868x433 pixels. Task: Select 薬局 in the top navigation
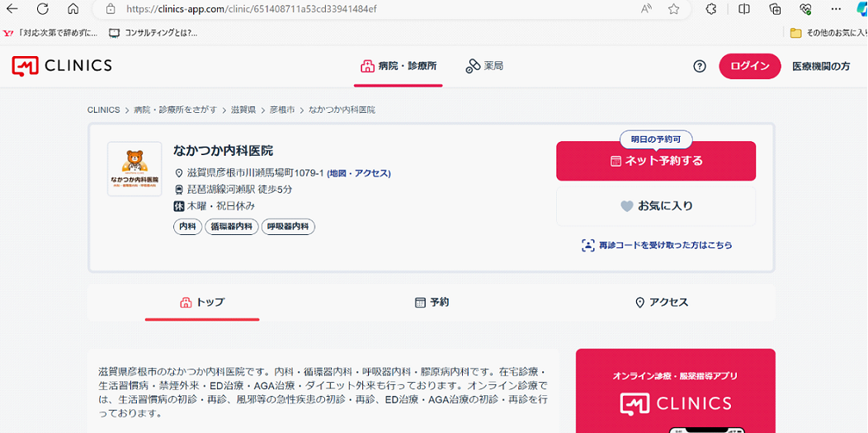click(x=484, y=66)
